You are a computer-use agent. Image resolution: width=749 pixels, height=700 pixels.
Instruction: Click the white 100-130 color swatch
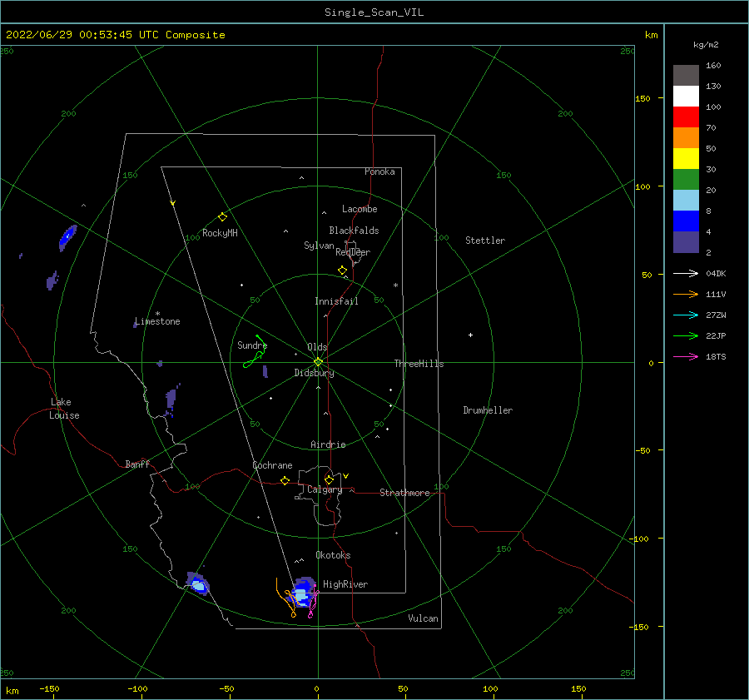686,97
